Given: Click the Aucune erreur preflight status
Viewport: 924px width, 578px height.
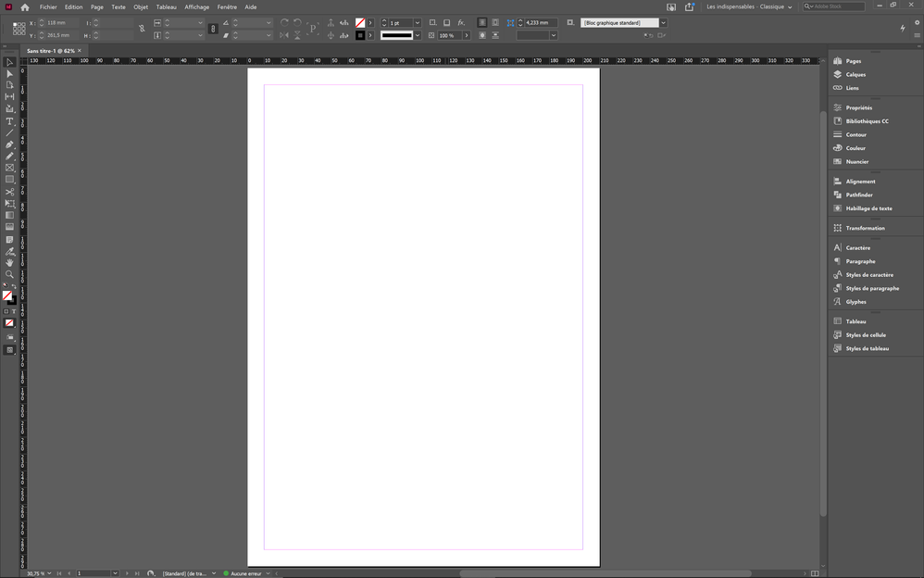Looking at the screenshot, I should click(245, 572).
